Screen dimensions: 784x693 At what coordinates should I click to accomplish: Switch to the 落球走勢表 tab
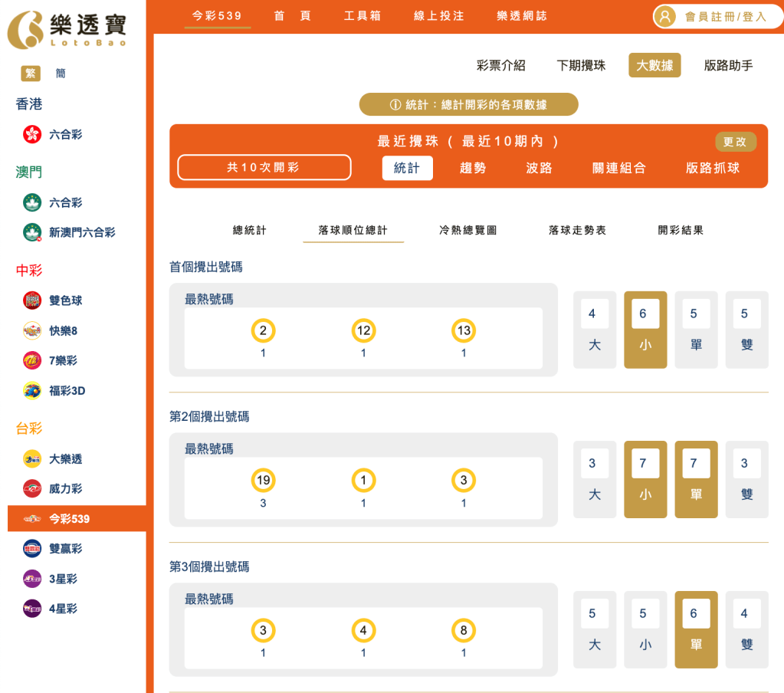click(x=577, y=229)
